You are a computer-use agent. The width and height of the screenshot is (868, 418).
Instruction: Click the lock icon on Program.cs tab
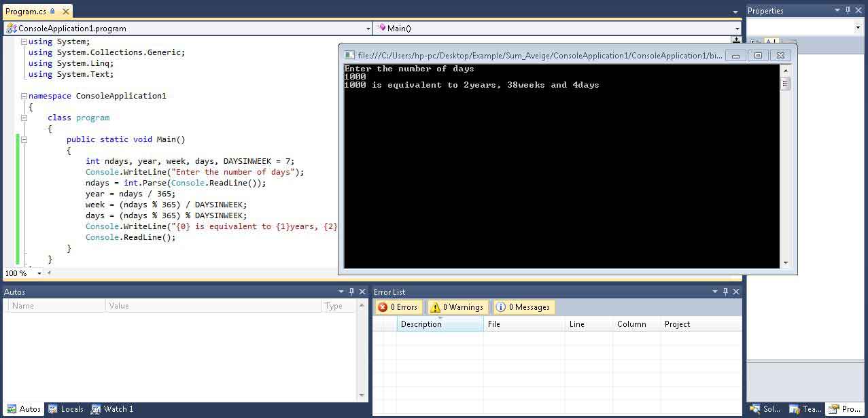pos(53,12)
